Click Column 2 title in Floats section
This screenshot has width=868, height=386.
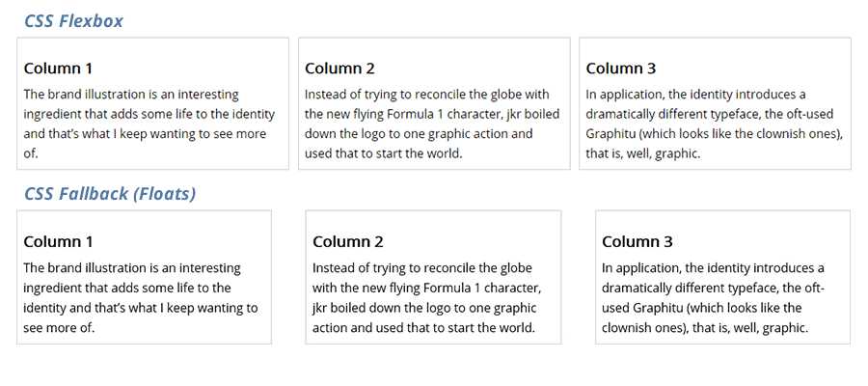(347, 241)
